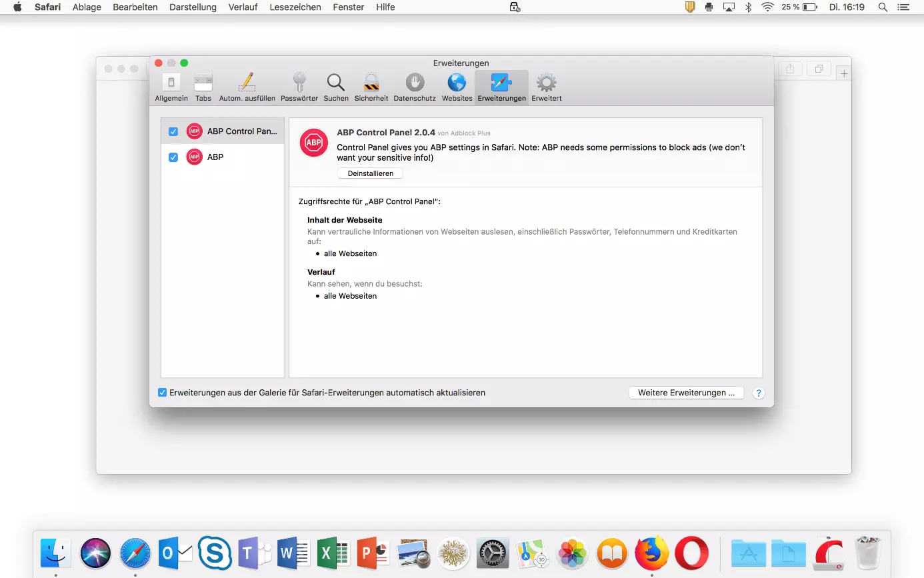Screen dimensions: 924x578
Task: Click the Spotlight search icon
Action: [x=883, y=7]
